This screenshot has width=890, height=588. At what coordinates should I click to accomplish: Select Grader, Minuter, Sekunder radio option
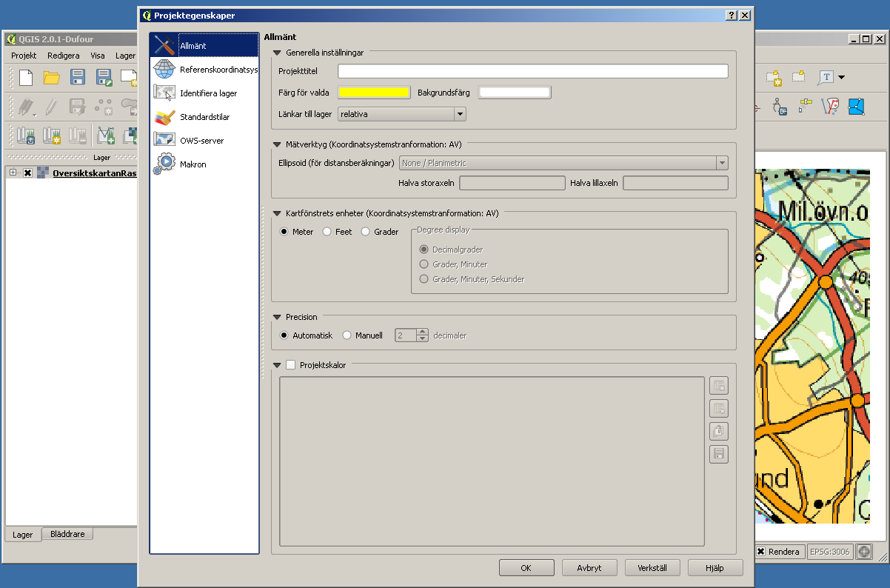pyautogui.click(x=424, y=279)
